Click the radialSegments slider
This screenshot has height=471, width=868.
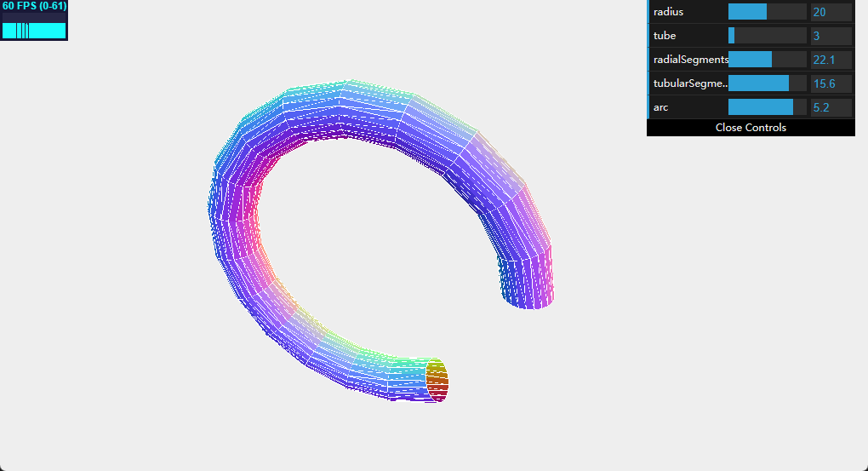(767, 60)
